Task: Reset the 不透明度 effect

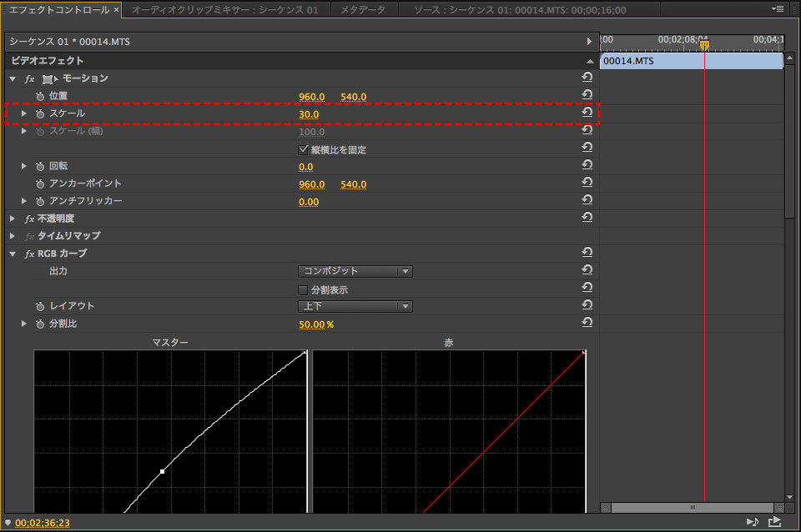Action: tap(587, 217)
